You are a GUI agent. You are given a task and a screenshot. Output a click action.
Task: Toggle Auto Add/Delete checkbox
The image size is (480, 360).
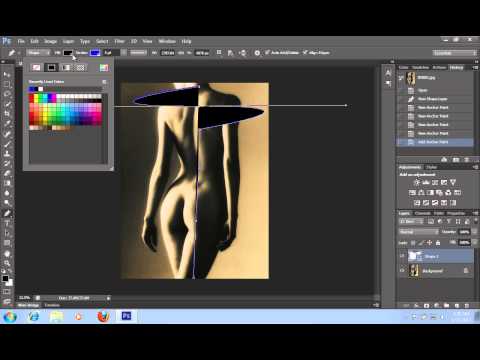(x=267, y=53)
